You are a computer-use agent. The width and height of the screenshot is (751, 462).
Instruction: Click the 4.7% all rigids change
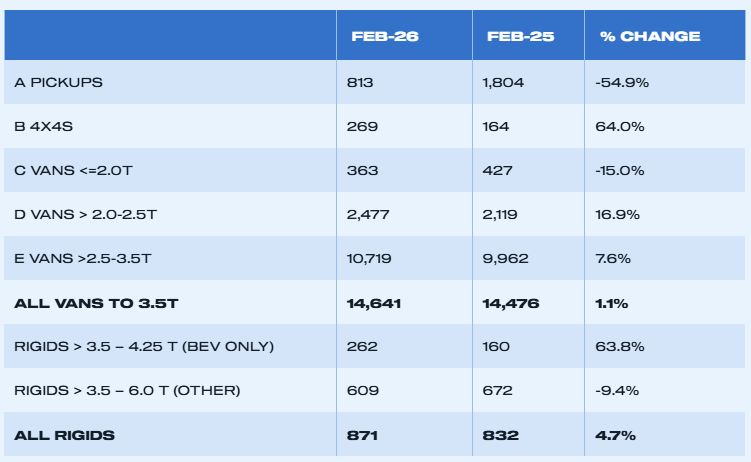tap(617, 435)
